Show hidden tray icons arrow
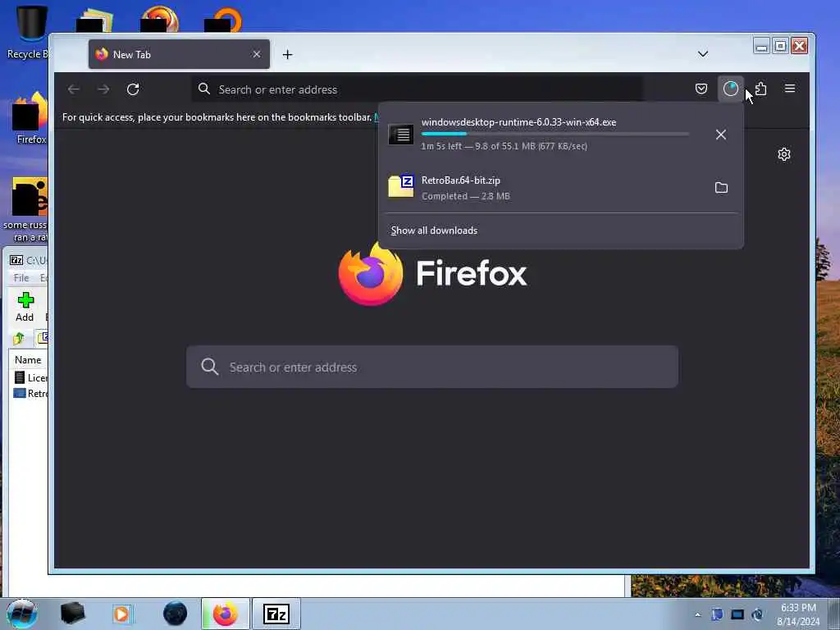Image resolution: width=840 pixels, height=630 pixels. coord(697,614)
